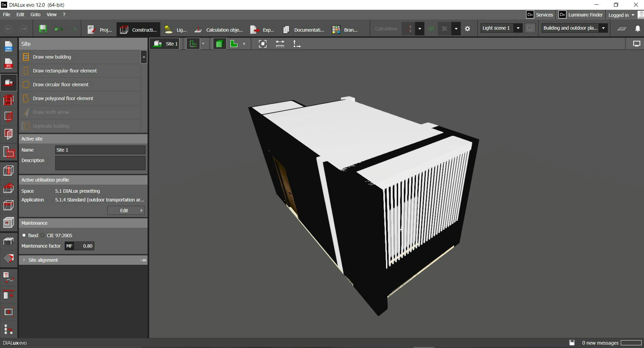Open calculation settings gear icon
This screenshot has height=348, width=644.
tap(468, 29)
